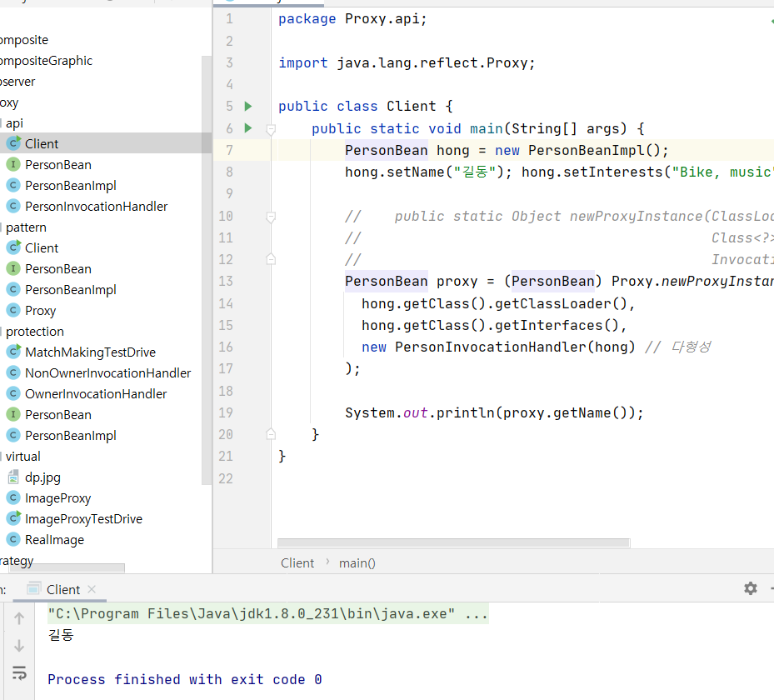Open PersonInvocationHandler in api package
Screen dimensions: 774x700
click(x=97, y=207)
